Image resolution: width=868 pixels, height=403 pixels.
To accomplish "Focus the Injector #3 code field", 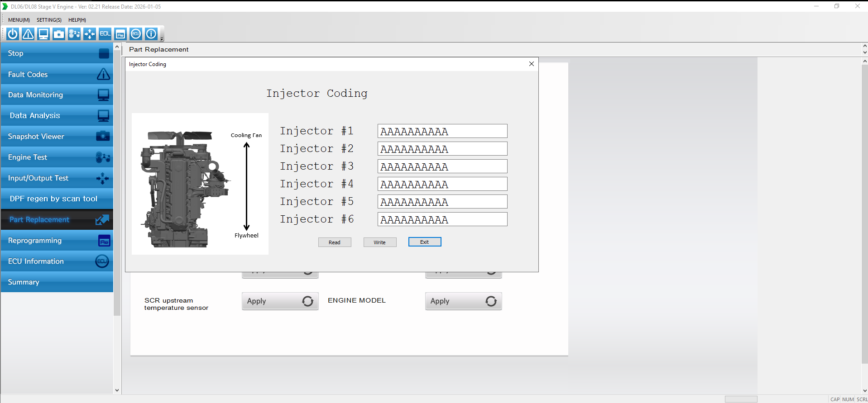I will pos(442,166).
